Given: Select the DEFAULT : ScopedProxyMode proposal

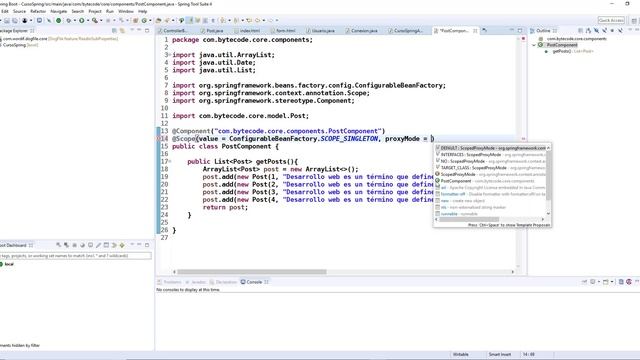Looking at the screenshot, I should 491,148.
